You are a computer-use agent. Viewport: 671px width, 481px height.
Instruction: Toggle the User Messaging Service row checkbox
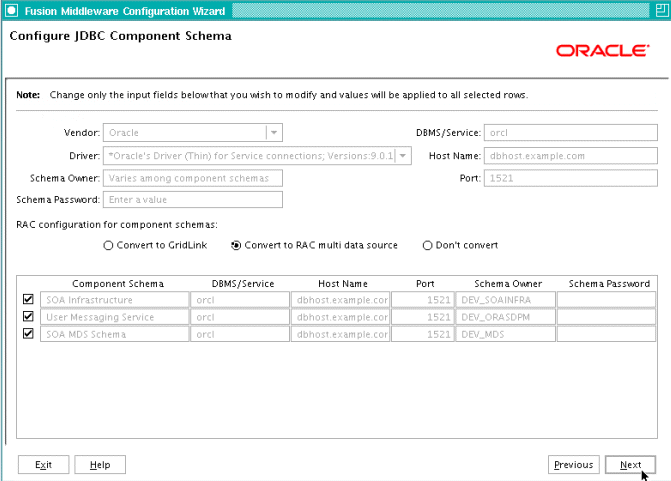click(x=28, y=316)
